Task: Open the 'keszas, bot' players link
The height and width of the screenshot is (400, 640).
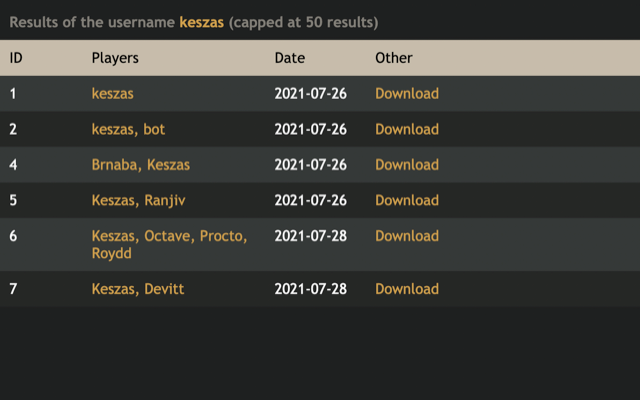Action: point(128,129)
